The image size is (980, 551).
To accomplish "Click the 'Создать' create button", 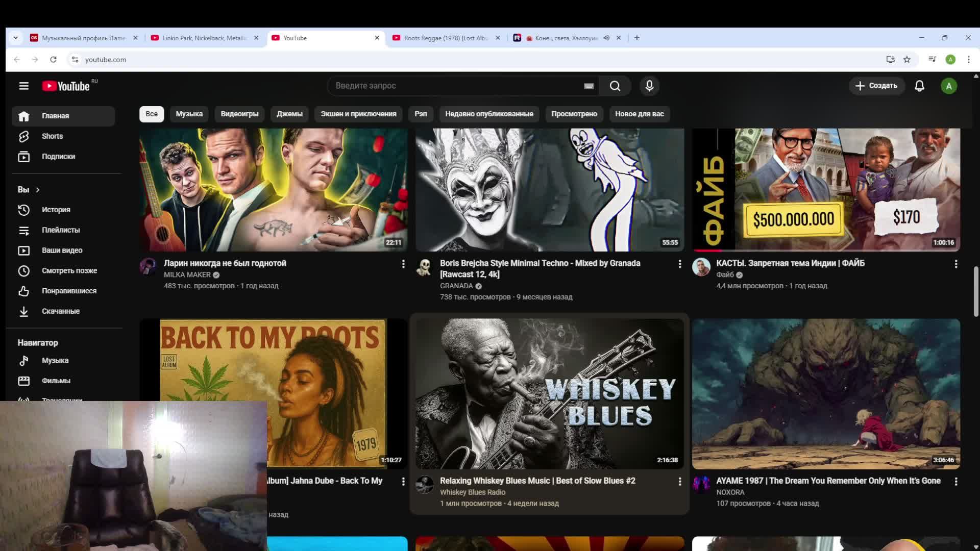I will tap(876, 86).
